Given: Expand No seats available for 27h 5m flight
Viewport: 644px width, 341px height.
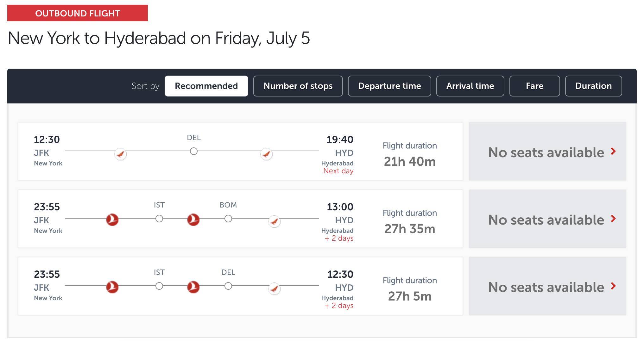Looking at the screenshot, I should click(547, 286).
